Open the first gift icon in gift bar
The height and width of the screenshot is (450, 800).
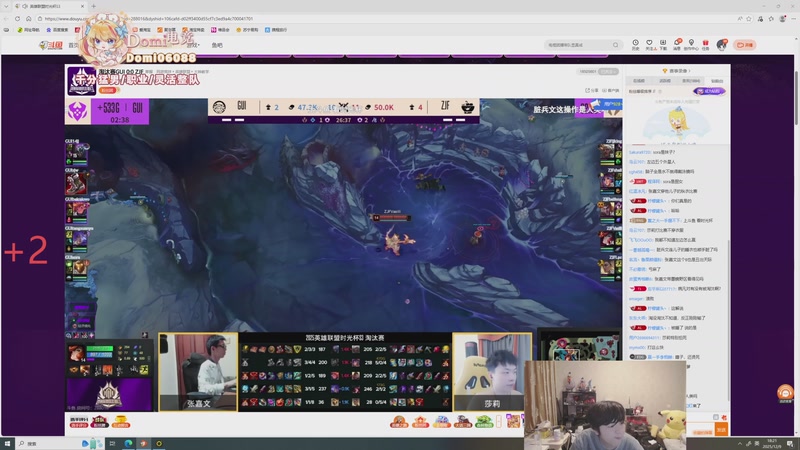399,421
